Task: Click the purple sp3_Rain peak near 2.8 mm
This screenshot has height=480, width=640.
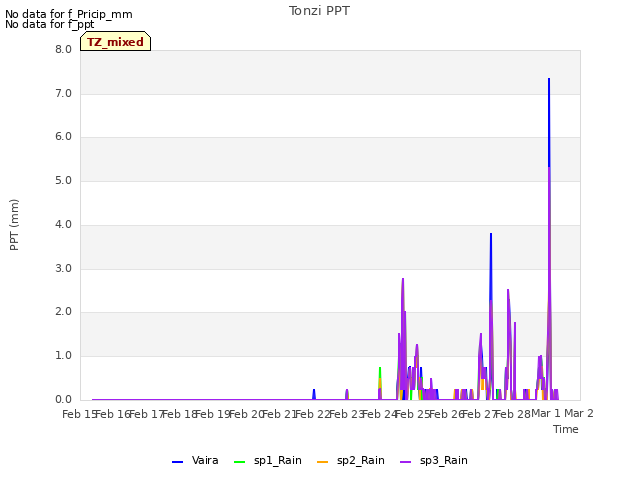Action: pyautogui.click(x=403, y=279)
